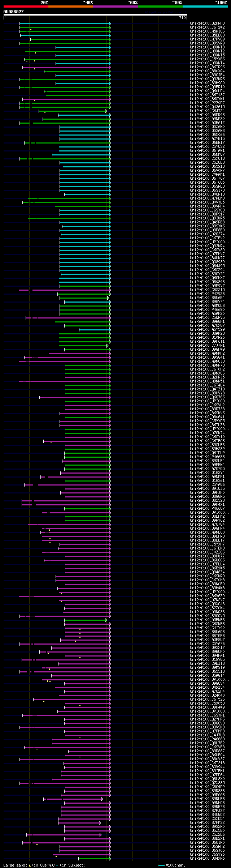Screen dimensions: 231x868
Task: Select the UniRef100_Q948Z4 label
Action: pyautogui.click(x=207, y=572)
